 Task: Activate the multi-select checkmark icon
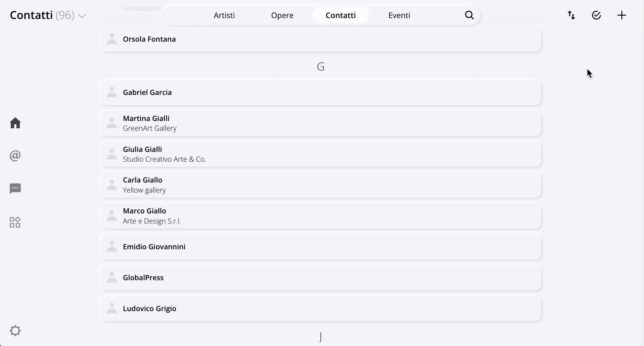pos(597,15)
